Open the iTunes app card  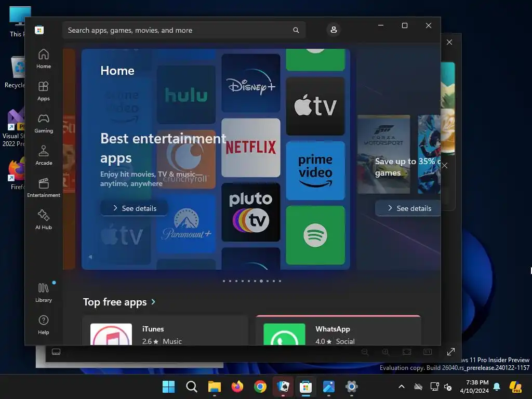[165, 330]
